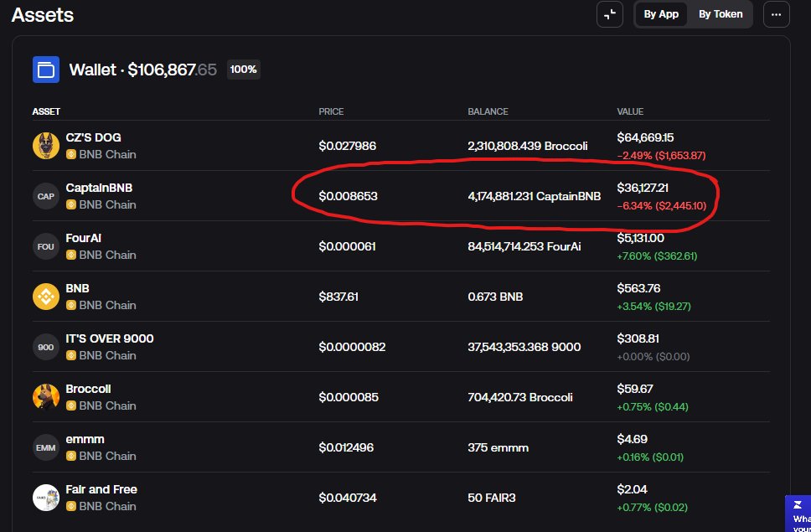Click the price $0.012496

(346, 447)
